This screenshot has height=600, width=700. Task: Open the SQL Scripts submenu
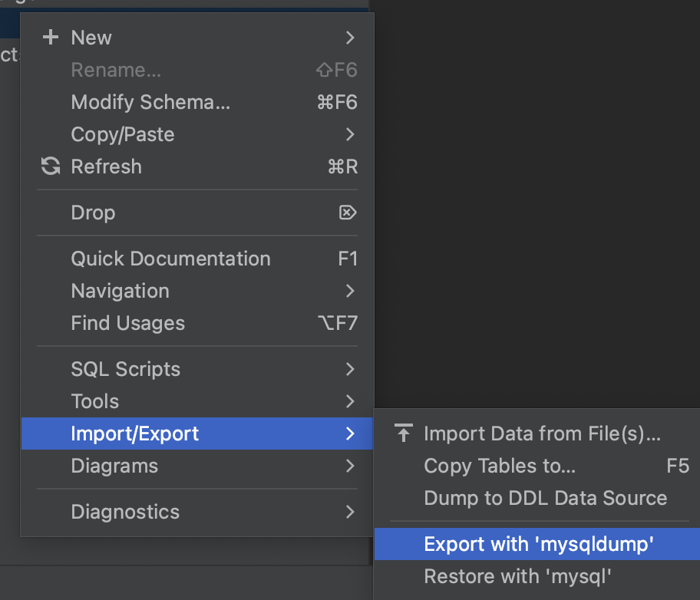point(196,369)
